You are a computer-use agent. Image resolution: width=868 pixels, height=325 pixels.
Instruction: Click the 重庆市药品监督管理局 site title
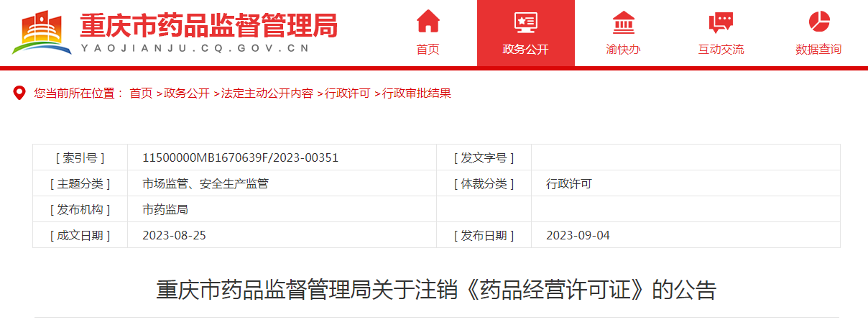[x=208, y=26]
